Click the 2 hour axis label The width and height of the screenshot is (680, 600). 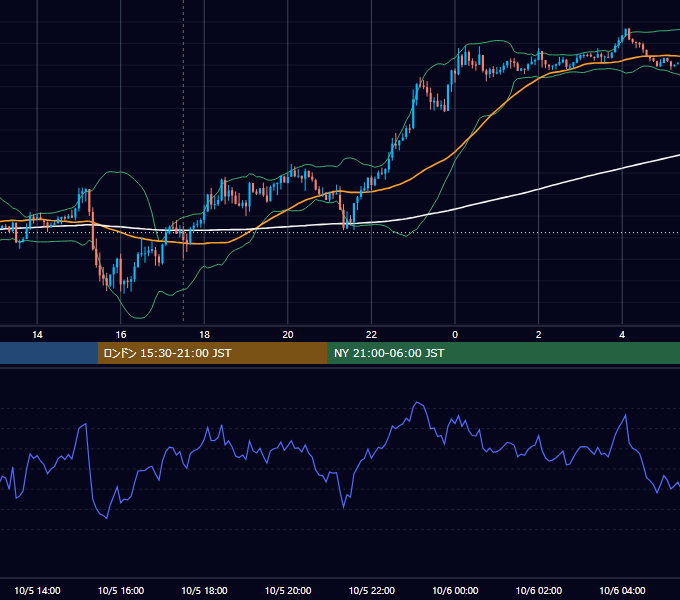[x=539, y=335]
